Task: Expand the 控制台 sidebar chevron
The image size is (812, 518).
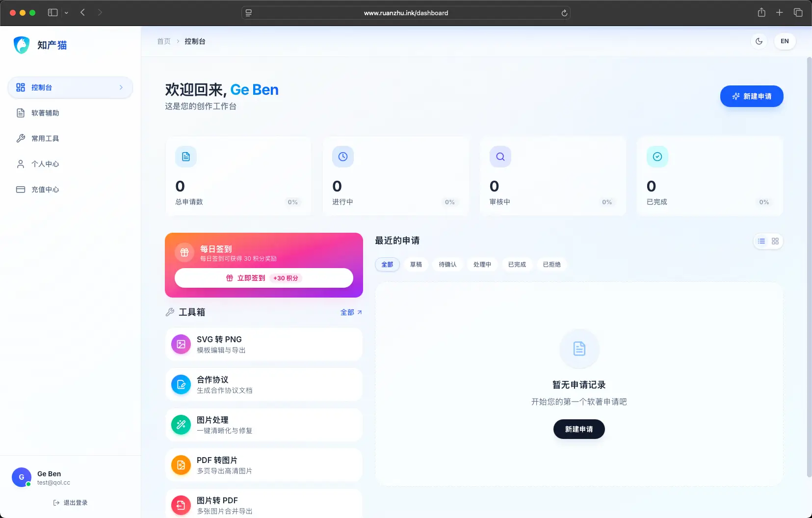Action: [121, 87]
